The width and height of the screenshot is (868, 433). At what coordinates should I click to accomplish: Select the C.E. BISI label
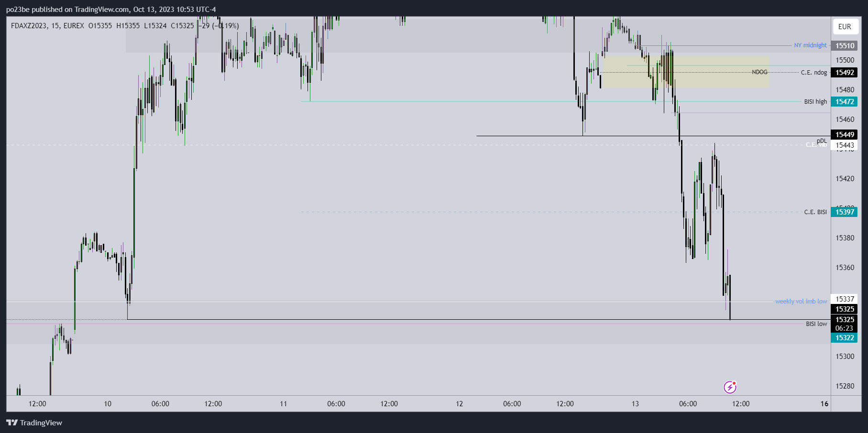[815, 212]
